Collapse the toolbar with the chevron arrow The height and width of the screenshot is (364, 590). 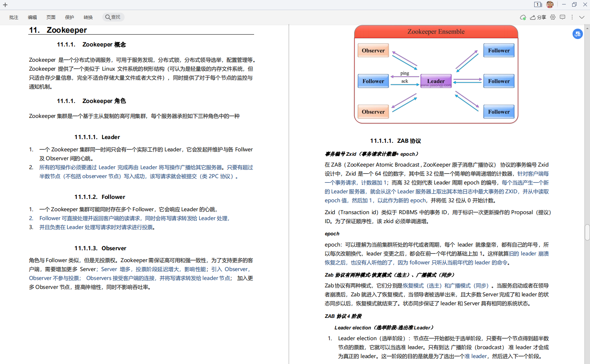point(582,17)
